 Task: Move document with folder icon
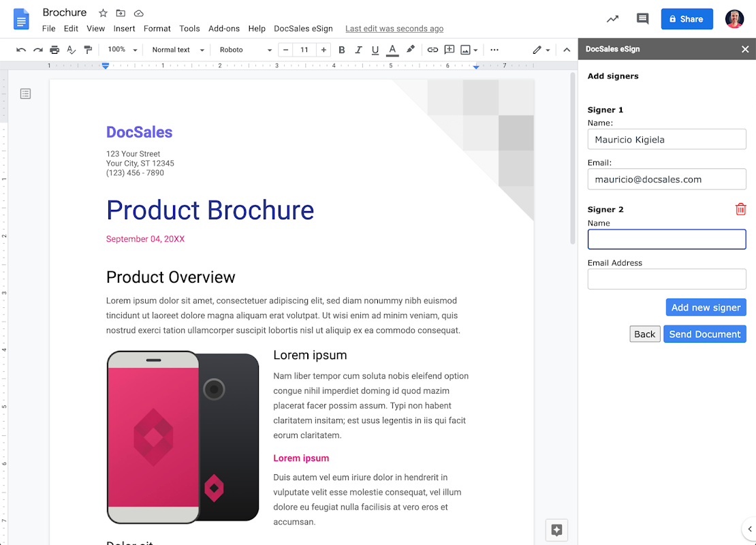pyautogui.click(x=121, y=13)
